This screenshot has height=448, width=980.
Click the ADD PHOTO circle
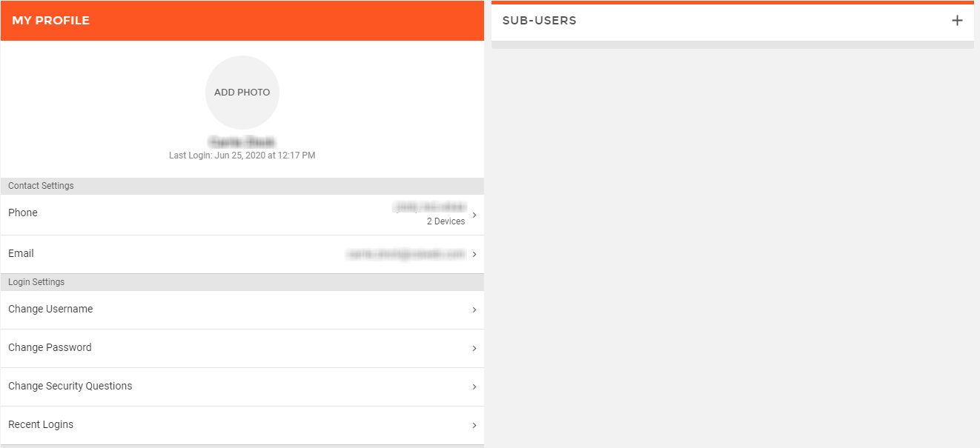[242, 93]
